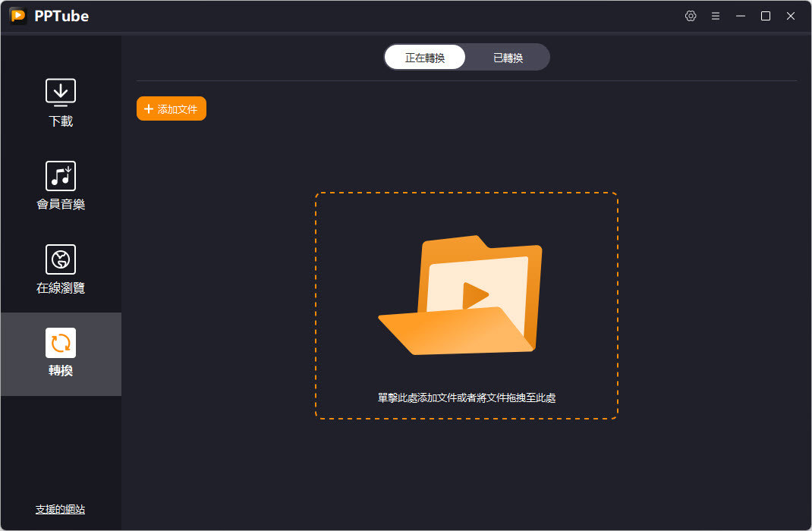The width and height of the screenshot is (812, 531).
Task: Select the 轉換 convert sidebar icon
Action: (61, 343)
